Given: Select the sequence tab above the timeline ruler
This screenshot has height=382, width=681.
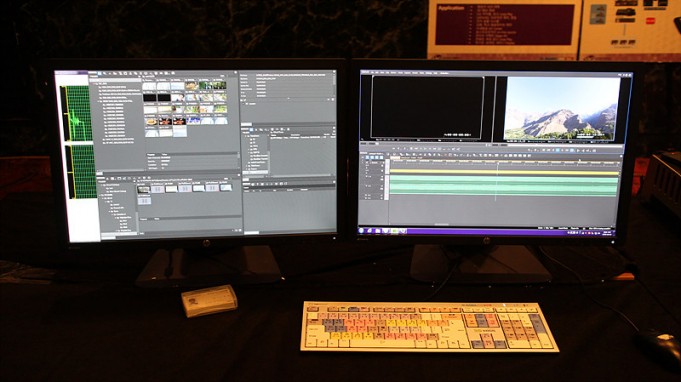Looking at the screenshot, I should (x=395, y=158).
